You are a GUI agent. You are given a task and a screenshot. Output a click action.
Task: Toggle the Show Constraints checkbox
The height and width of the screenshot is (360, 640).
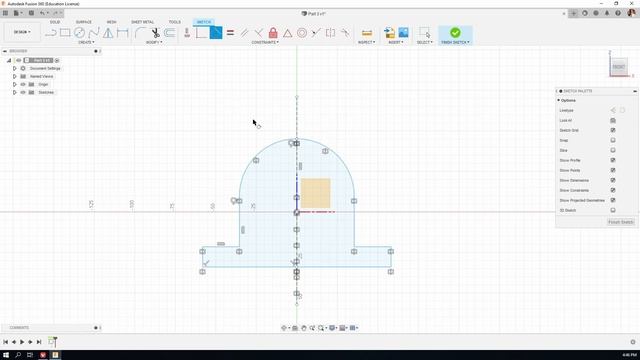(613, 190)
